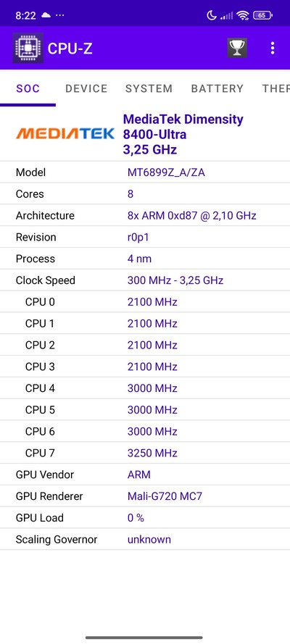Switch to the DEVICE tab
Viewport: 290px width, 644px height.
86,88
